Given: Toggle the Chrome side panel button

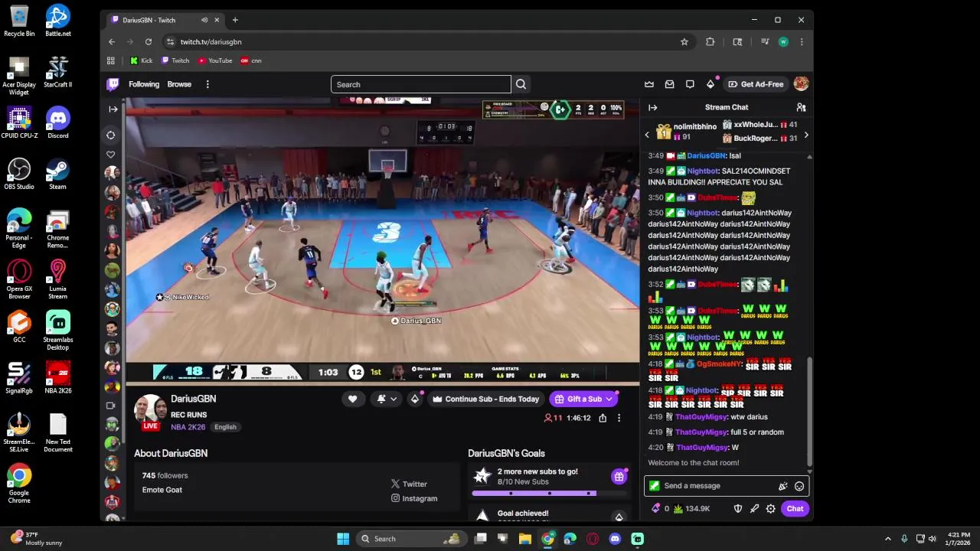Looking at the screenshot, I should pyautogui.click(x=737, y=42).
